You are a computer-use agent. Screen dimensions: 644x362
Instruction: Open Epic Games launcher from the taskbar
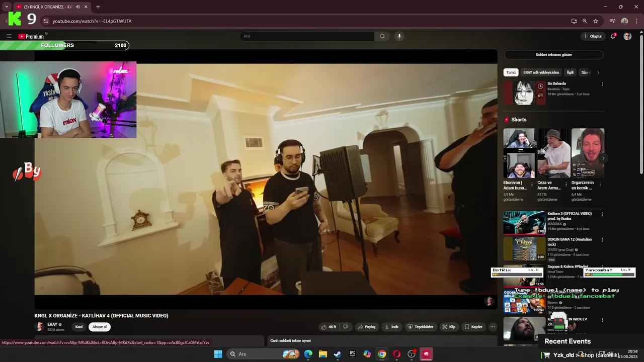[x=353, y=354]
